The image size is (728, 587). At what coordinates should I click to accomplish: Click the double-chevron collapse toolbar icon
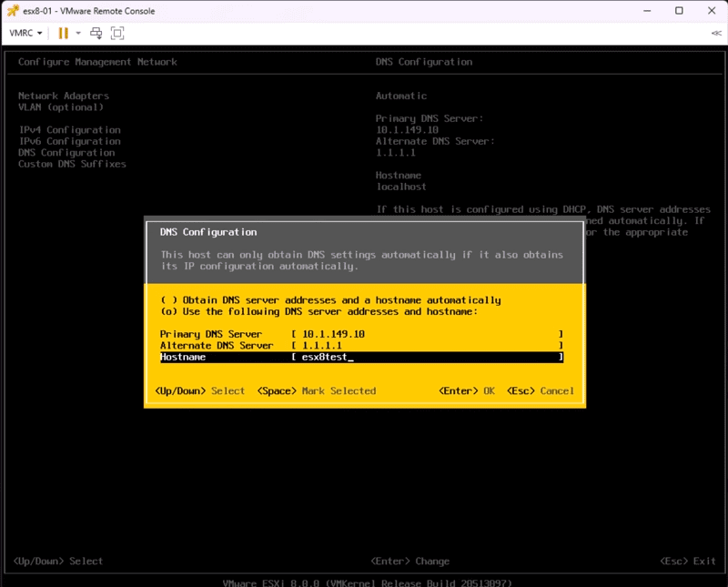point(716,33)
